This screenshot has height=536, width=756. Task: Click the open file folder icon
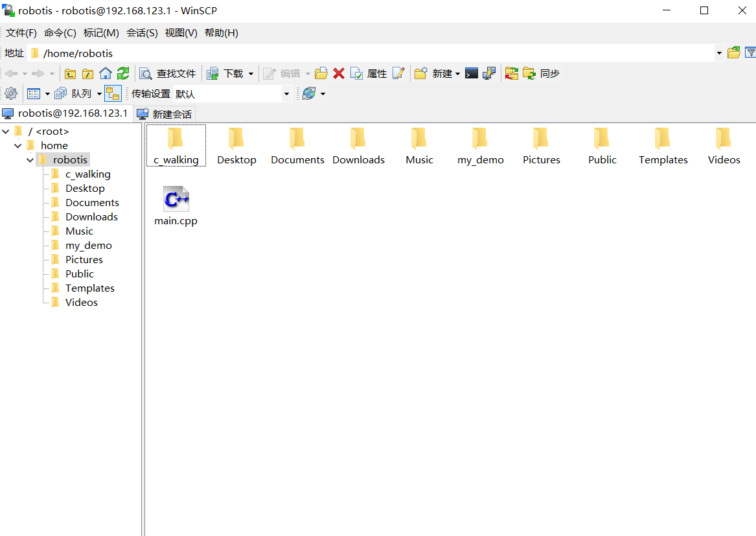coord(321,73)
